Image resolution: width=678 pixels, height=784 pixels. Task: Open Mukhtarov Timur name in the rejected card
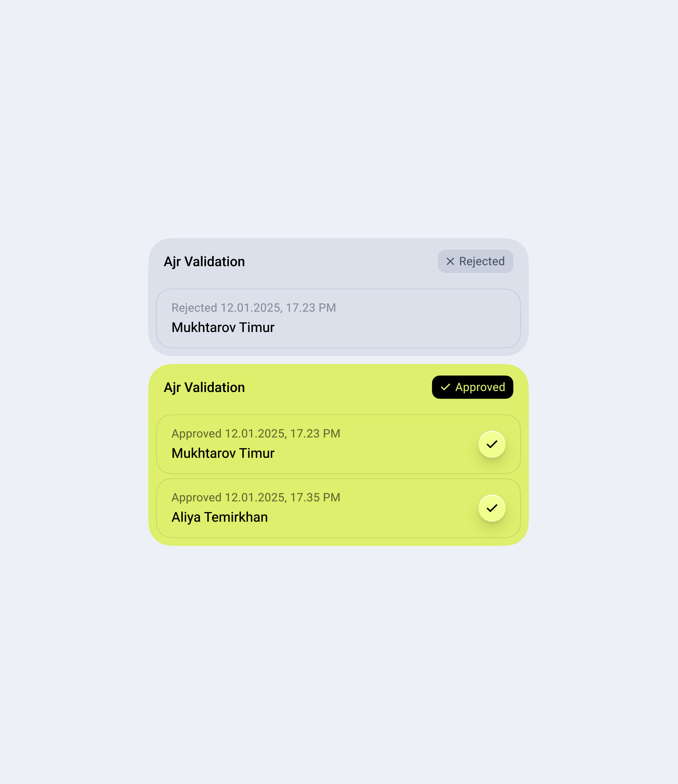[x=223, y=328]
